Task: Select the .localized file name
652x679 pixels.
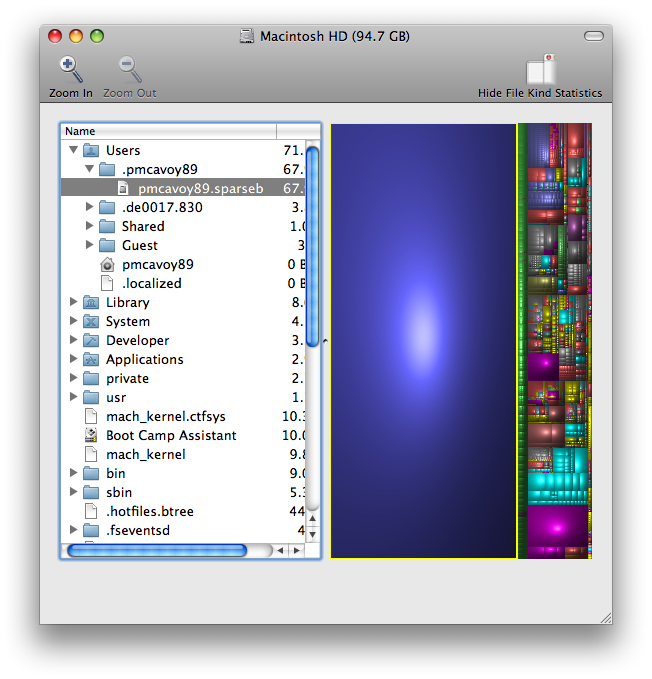Action: click(152, 284)
